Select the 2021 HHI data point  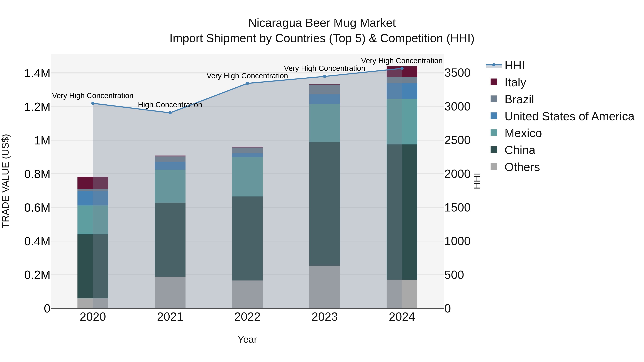(x=170, y=113)
